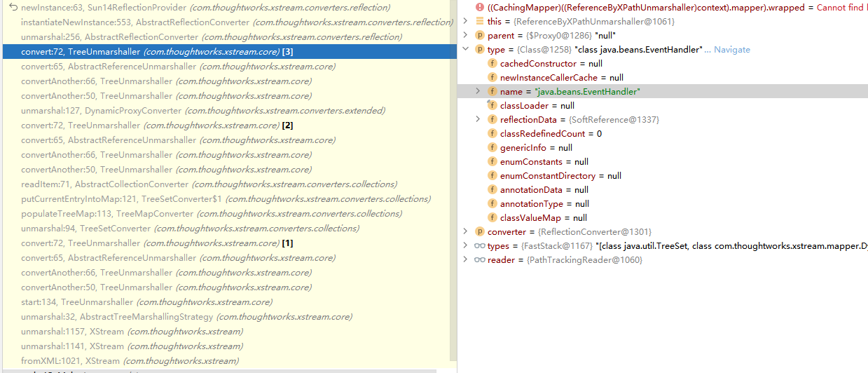Click the watch glasses icon beside types
The height and width of the screenshot is (373, 868).
(x=480, y=246)
